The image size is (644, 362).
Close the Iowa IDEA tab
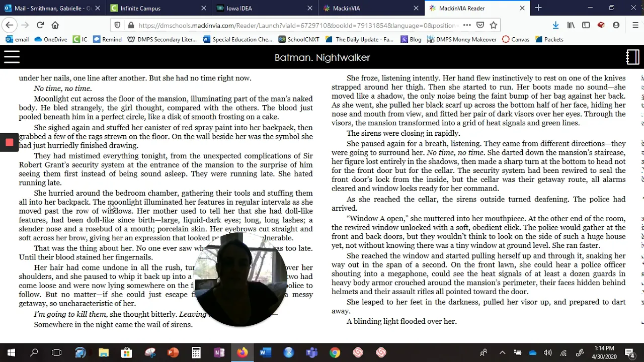(310, 8)
